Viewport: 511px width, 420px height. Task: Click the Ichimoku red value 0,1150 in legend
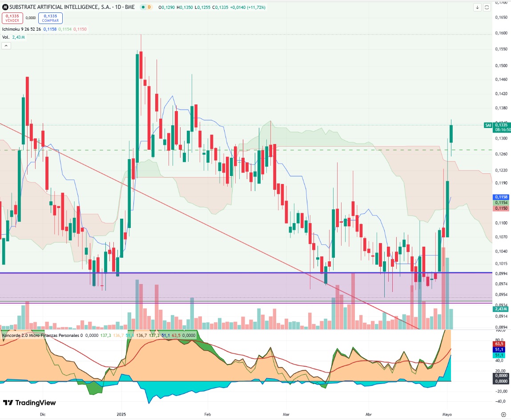(x=80, y=29)
